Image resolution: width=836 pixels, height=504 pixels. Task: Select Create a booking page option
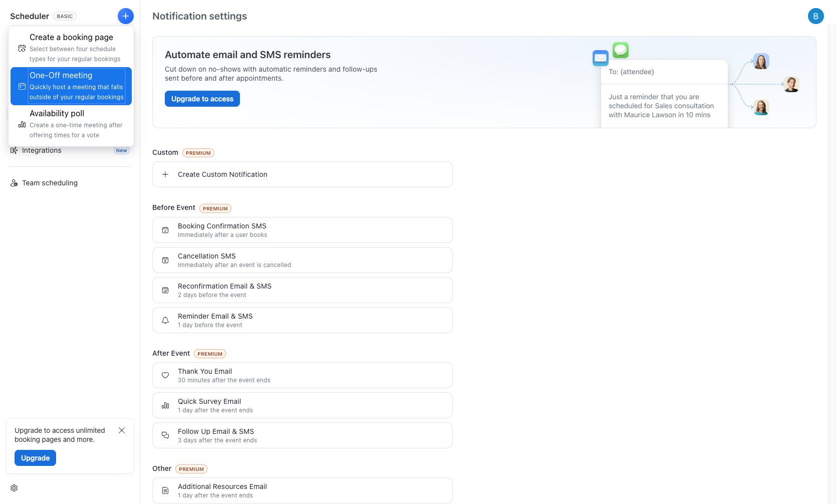71,48
